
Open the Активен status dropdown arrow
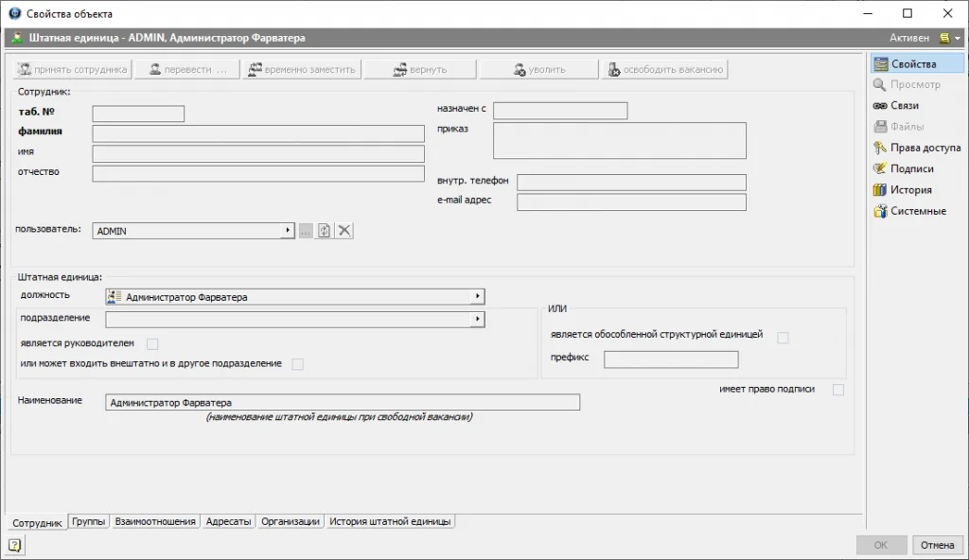tap(957, 39)
